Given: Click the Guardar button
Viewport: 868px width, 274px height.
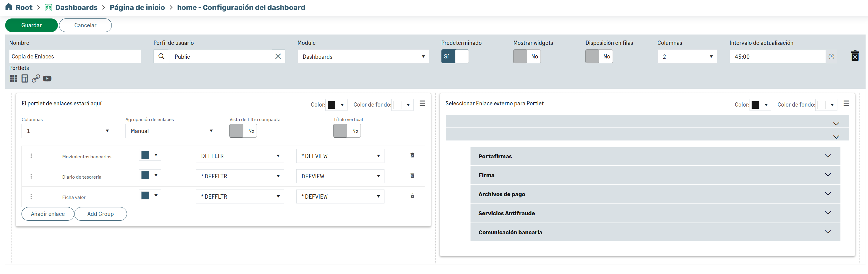Looking at the screenshot, I should [x=31, y=25].
